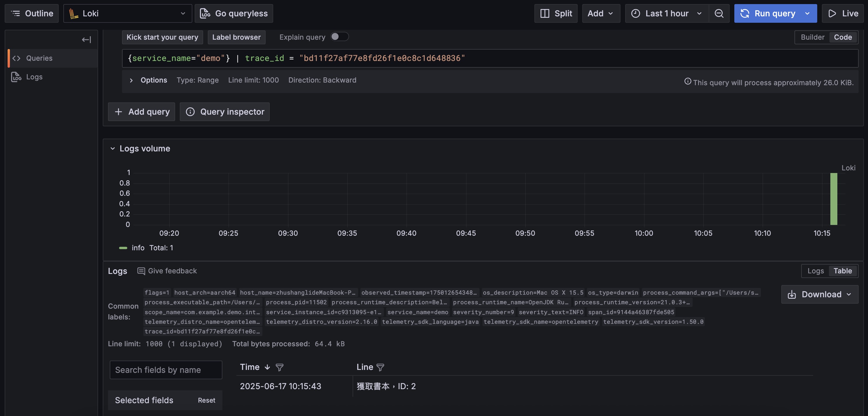
Task: Open the Last 1 hour time picker
Action: 666,13
